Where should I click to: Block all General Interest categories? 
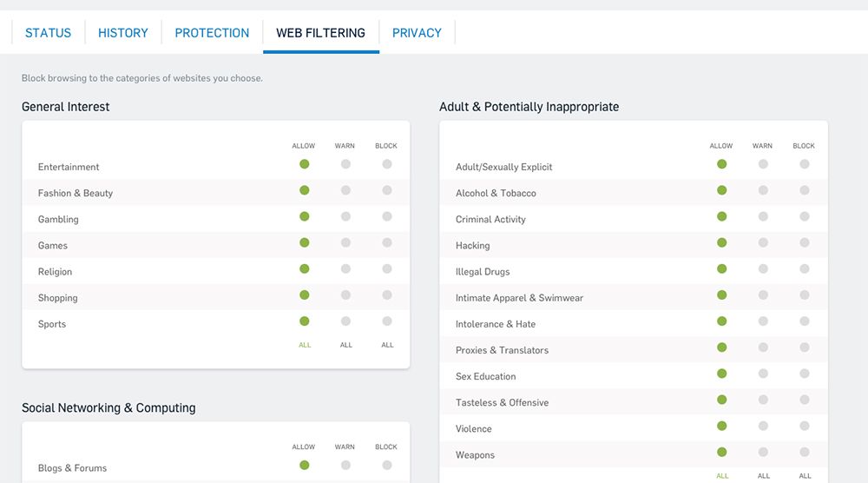[x=387, y=345]
